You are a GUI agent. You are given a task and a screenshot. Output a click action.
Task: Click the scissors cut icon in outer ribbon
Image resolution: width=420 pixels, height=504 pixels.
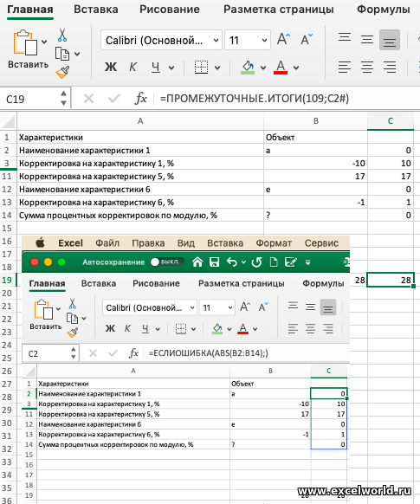coord(62,35)
